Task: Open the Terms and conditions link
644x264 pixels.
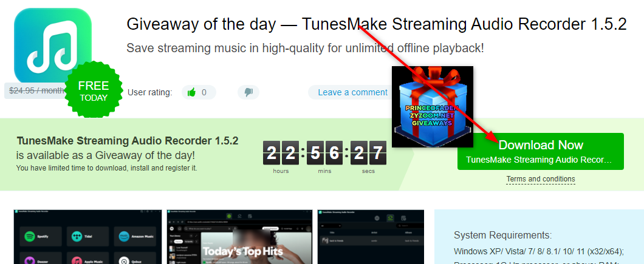Action: click(x=541, y=179)
